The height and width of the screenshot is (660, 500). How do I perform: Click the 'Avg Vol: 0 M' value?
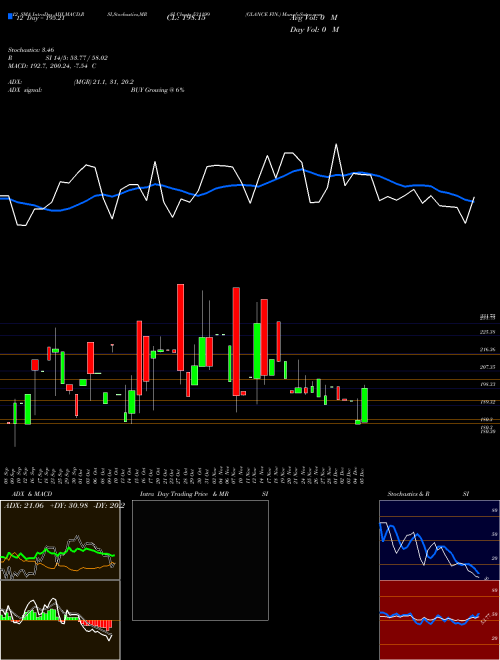[314, 18]
